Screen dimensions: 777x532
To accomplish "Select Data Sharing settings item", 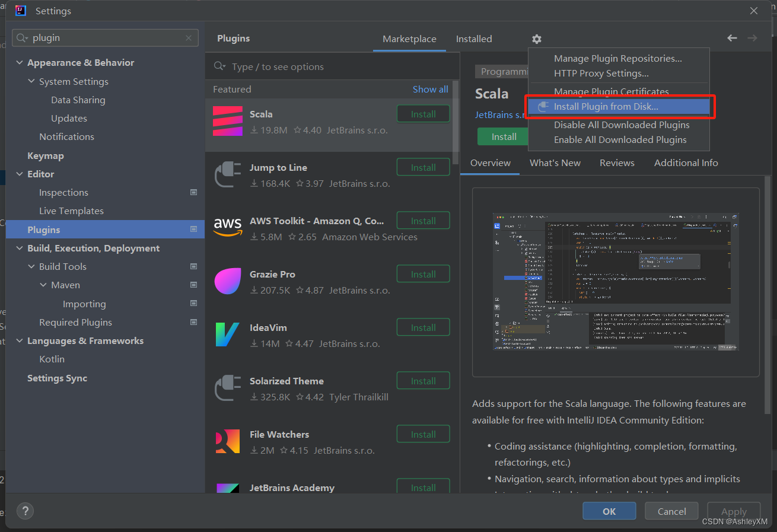I will pos(78,100).
